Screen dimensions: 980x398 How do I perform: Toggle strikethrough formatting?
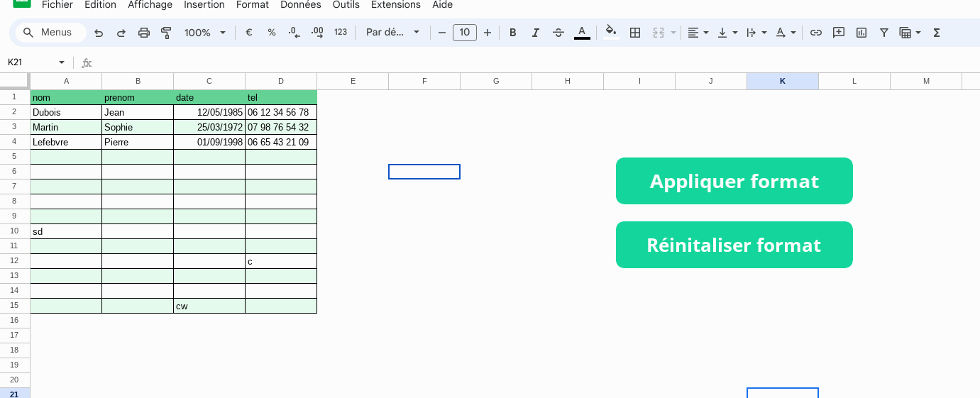coord(558,33)
